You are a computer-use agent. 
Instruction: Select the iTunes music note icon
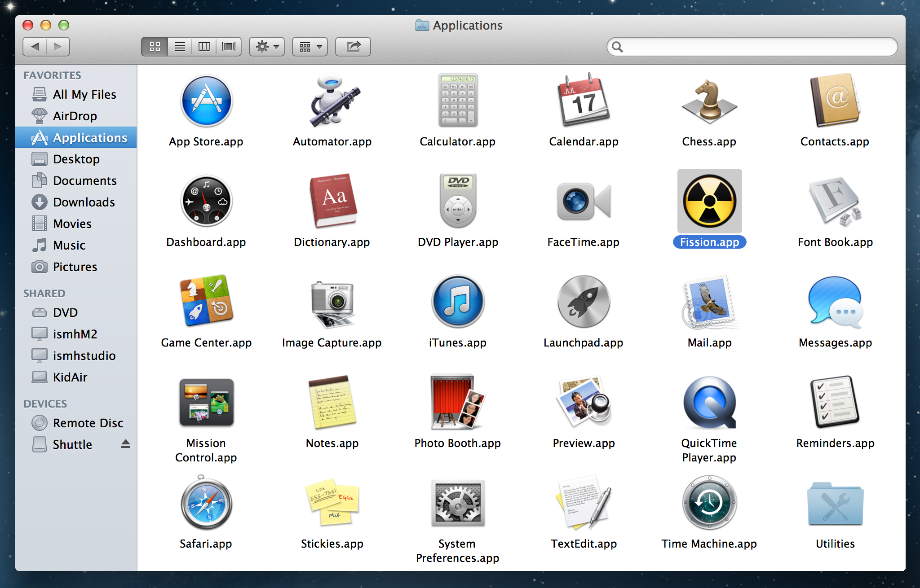[458, 301]
